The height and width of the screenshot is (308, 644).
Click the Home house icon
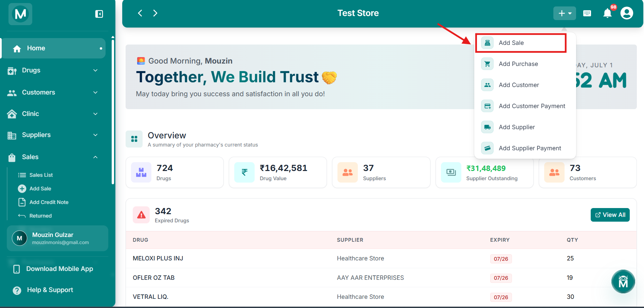[x=17, y=49]
